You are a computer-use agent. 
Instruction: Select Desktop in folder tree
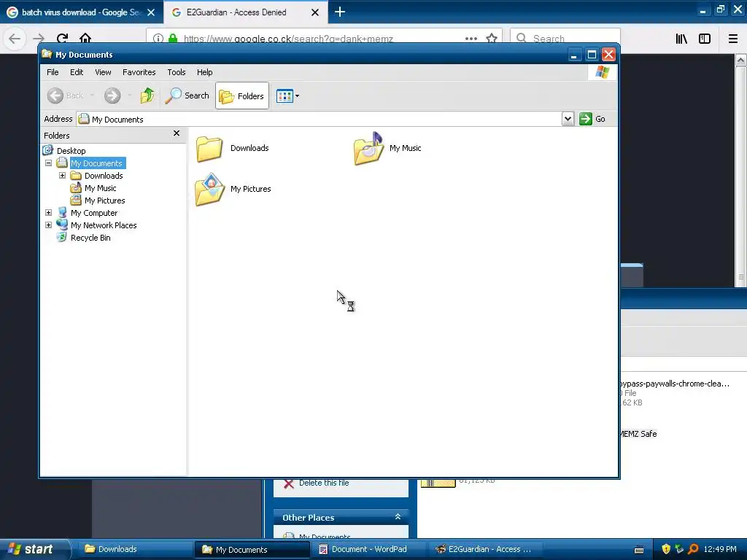(x=71, y=151)
